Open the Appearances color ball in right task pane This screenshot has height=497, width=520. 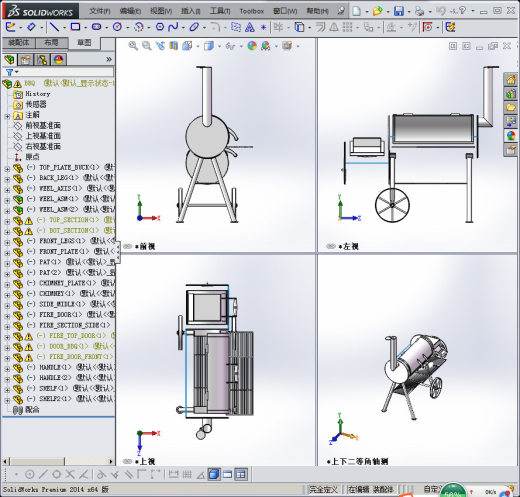pos(511,136)
